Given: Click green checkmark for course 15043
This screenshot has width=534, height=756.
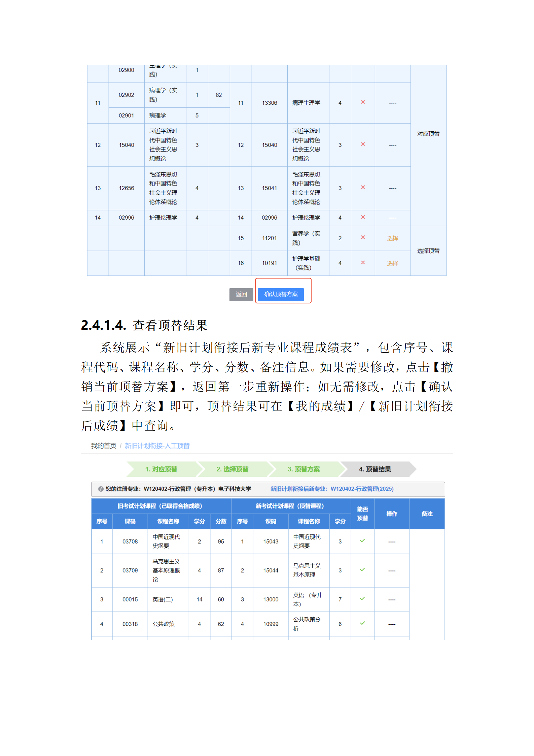Looking at the screenshot, I should tap(362, 541).
